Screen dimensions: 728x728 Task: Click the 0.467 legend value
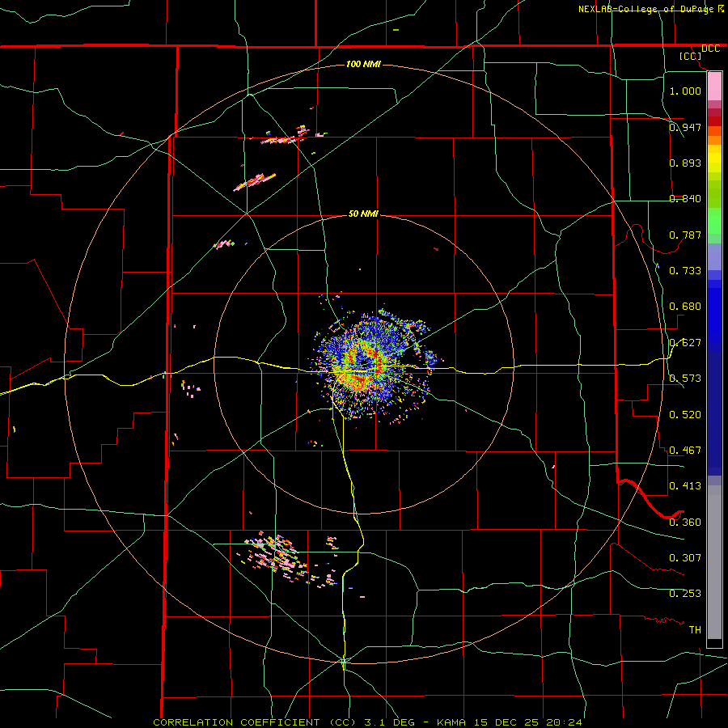[685, 451]
